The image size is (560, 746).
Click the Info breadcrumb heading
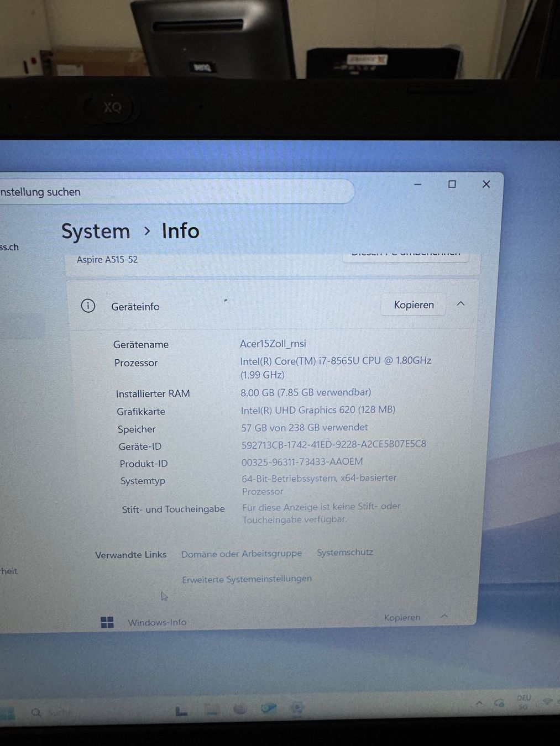pos(180,230)
